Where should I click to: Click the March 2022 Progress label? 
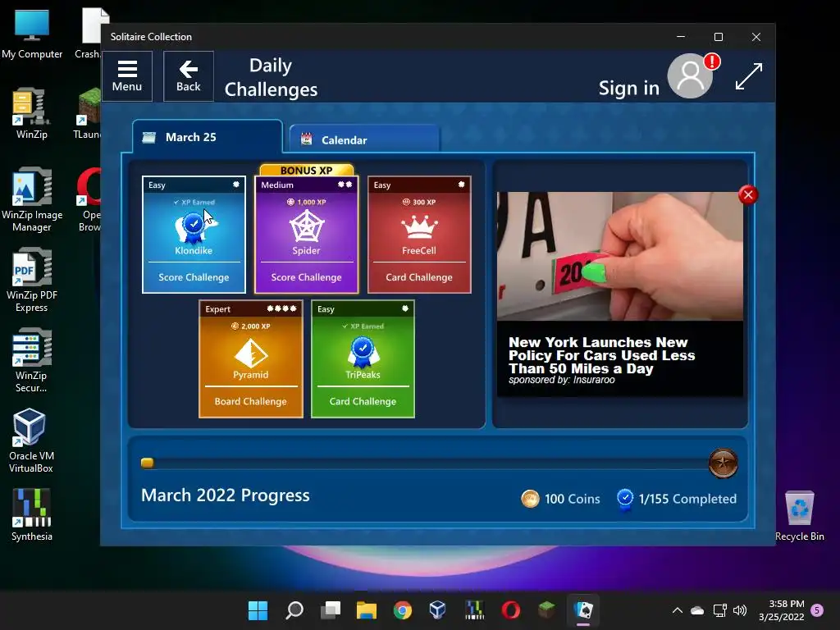[226, 495]
